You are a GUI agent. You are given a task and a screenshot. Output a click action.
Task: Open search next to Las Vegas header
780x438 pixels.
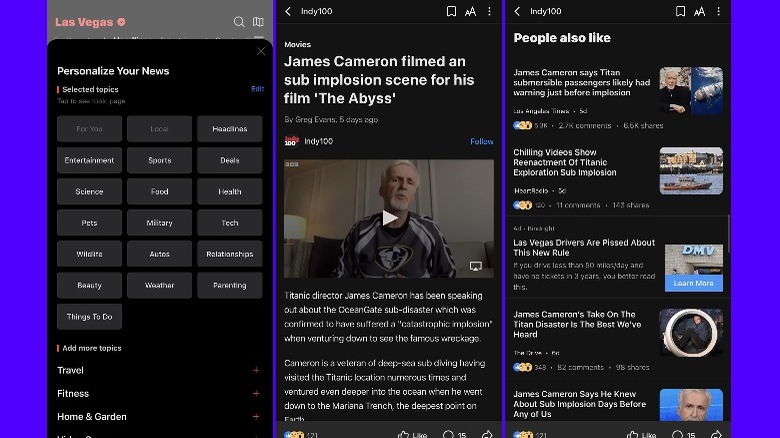point(239,22)
